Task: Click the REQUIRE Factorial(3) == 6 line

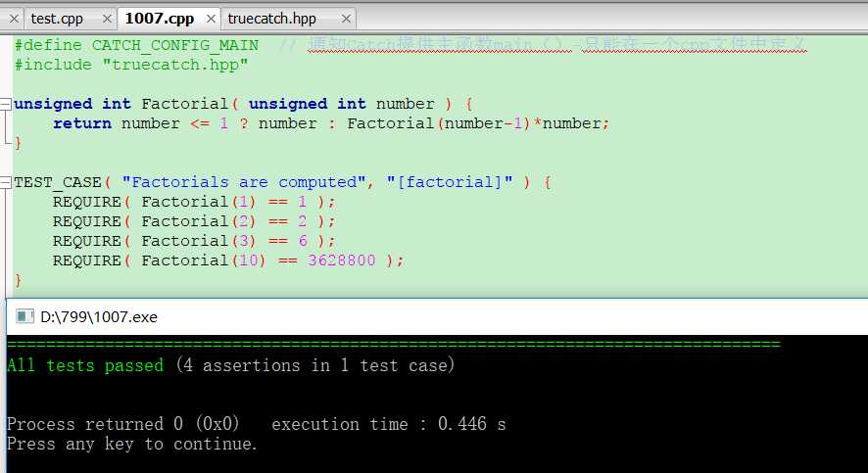Action: pos(194,241)
